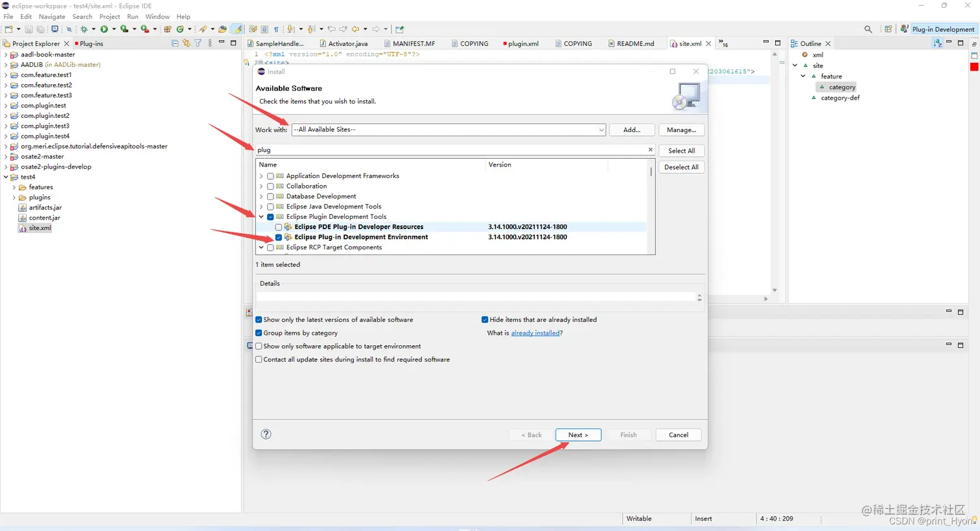Open the Run button dropdown arrow
Image resolution: width=980 pixels, height=531 pixels.
114,29
